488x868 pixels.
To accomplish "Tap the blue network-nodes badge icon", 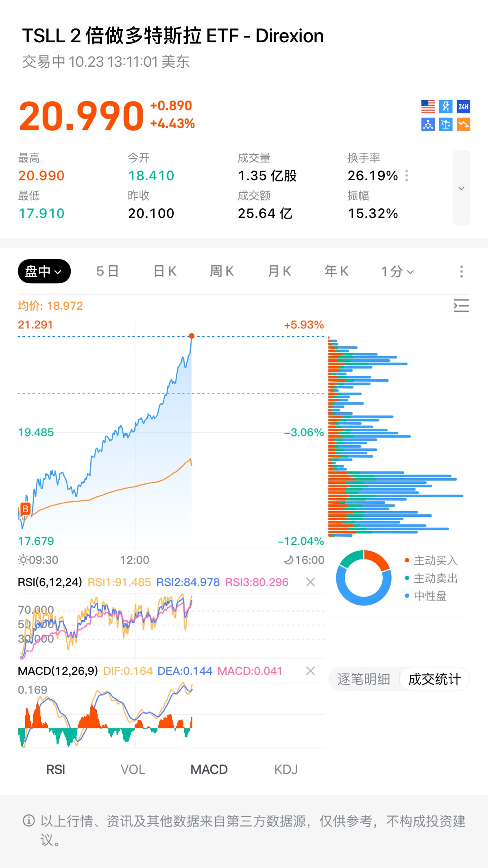I will (428, 125).
